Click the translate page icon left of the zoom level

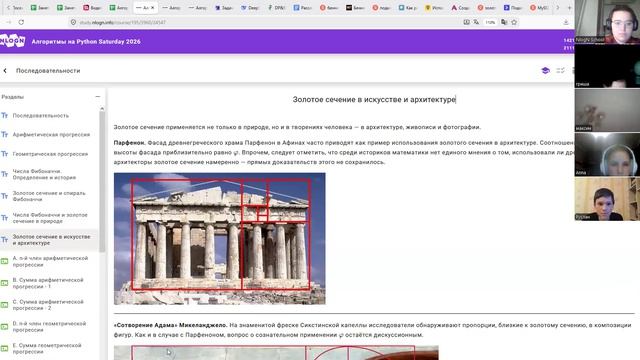coord(476,22)
